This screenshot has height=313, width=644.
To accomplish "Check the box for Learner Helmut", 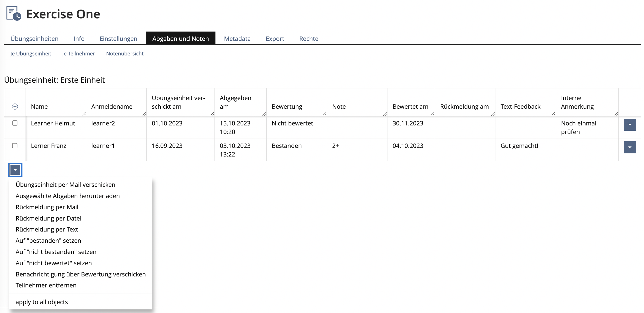I will coord(15,123).
